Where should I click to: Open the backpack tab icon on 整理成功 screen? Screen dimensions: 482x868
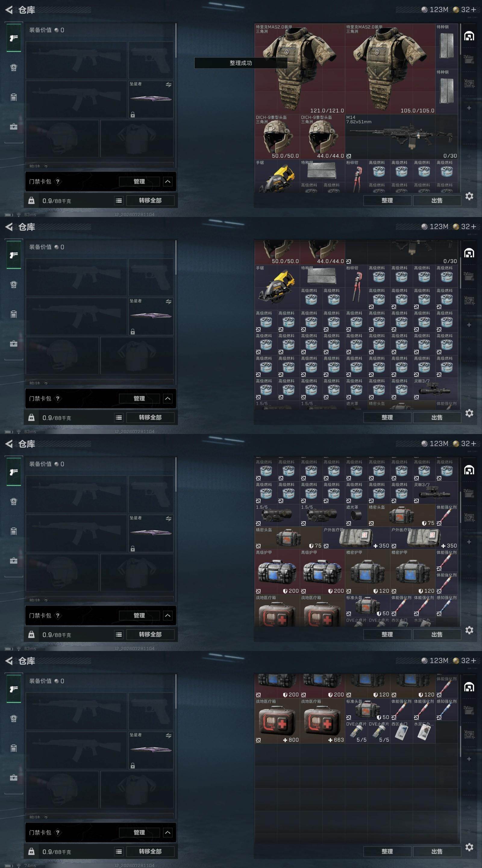point(14,97)
